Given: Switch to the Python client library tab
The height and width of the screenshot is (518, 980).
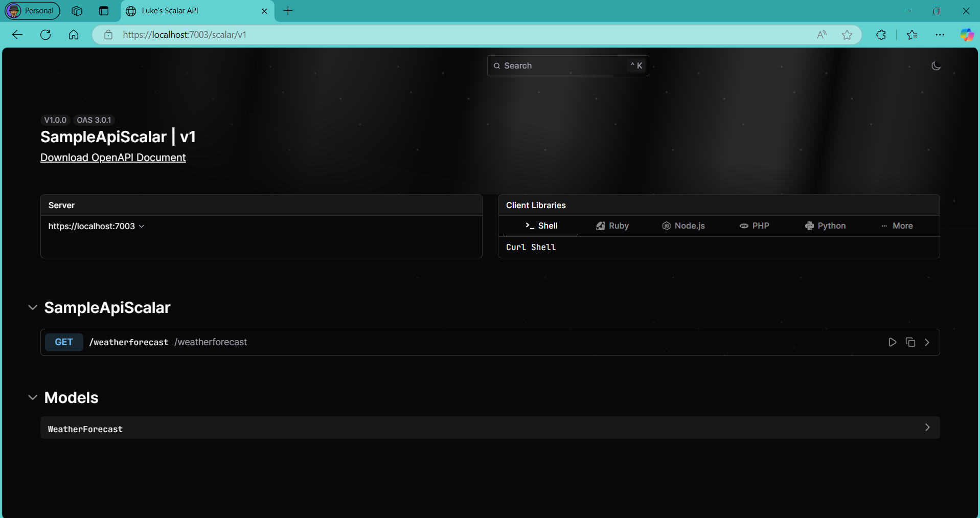Looking at the screenshot, I should pos(825,226).
